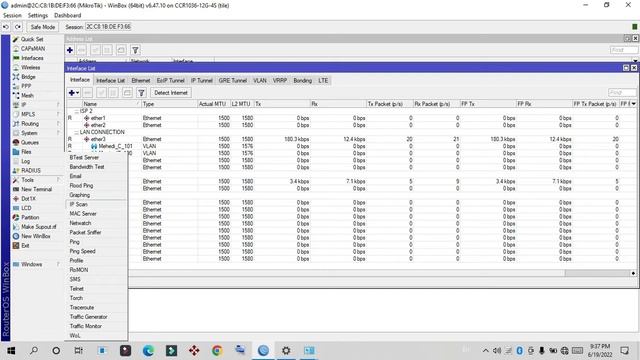Open the Session menu
The height and width of the screenshot is (360, 640).
click(x=12, y=16)
